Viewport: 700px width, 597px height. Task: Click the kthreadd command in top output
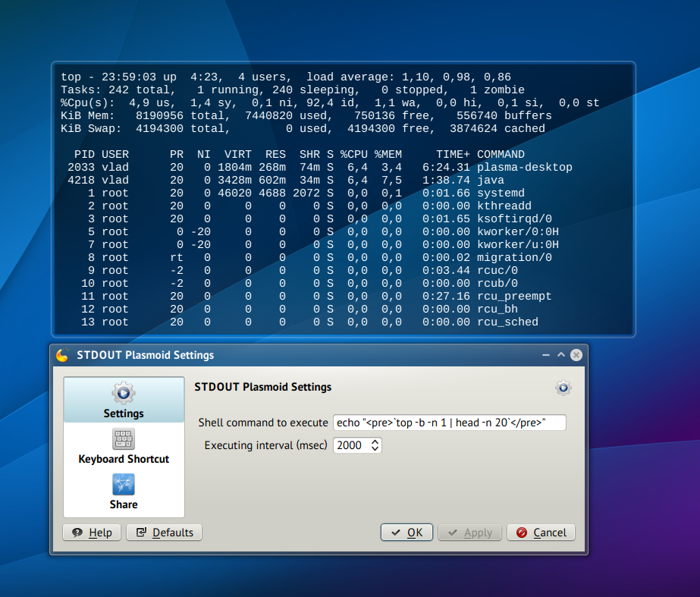504,206
